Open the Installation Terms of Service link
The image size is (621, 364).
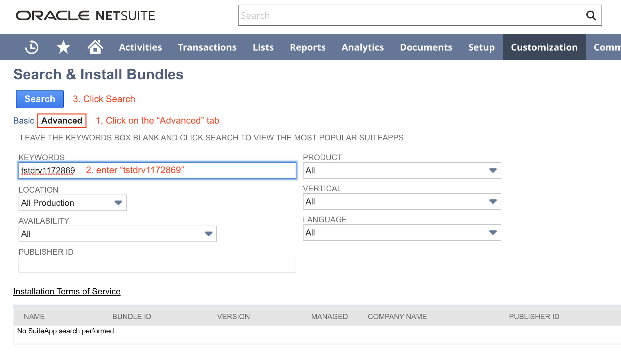pyautogui.click(x=66, y=291)
